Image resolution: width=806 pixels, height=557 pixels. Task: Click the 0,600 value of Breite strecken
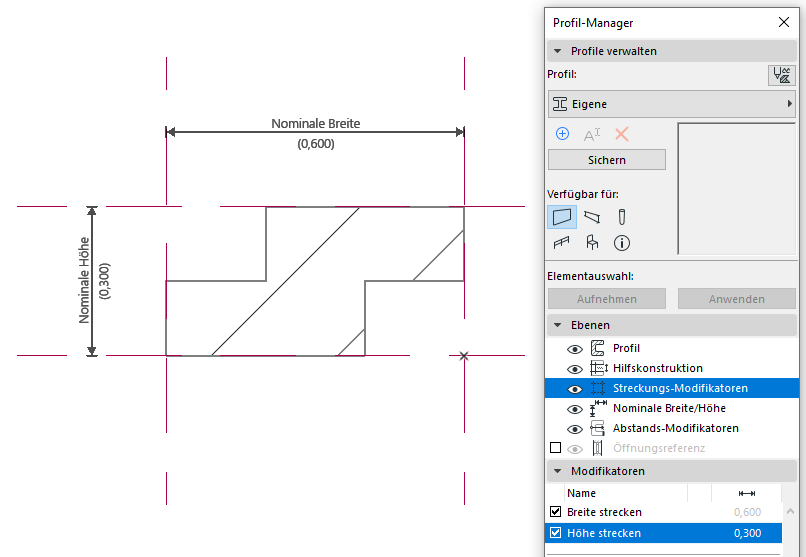pyautogui.click(x=747, y=512)
